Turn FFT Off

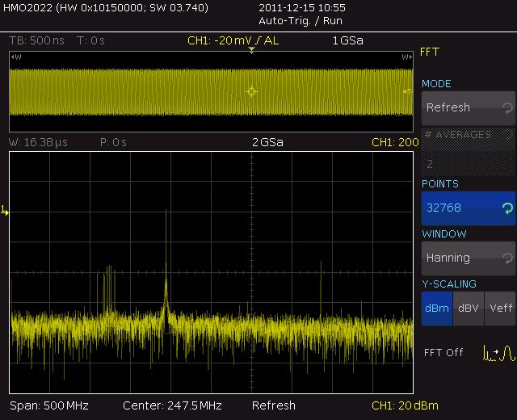coord(443,353)
